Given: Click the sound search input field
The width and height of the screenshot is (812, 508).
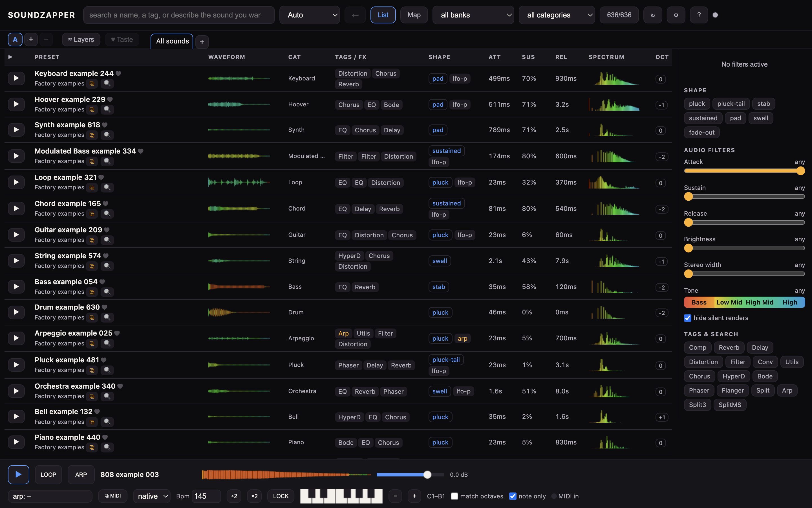Looking at the screenshot, I should pyautogui.click(x=179, y=15).
